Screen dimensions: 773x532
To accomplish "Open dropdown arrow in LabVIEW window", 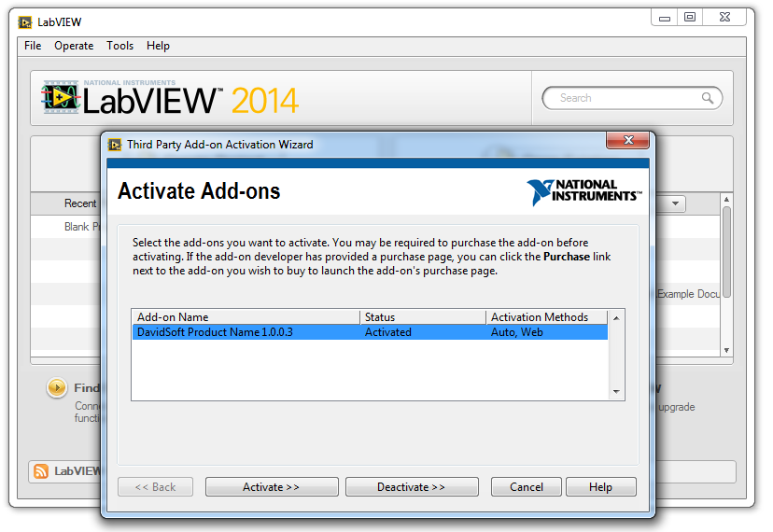I will pyautogui.click(x=675, y=203).
